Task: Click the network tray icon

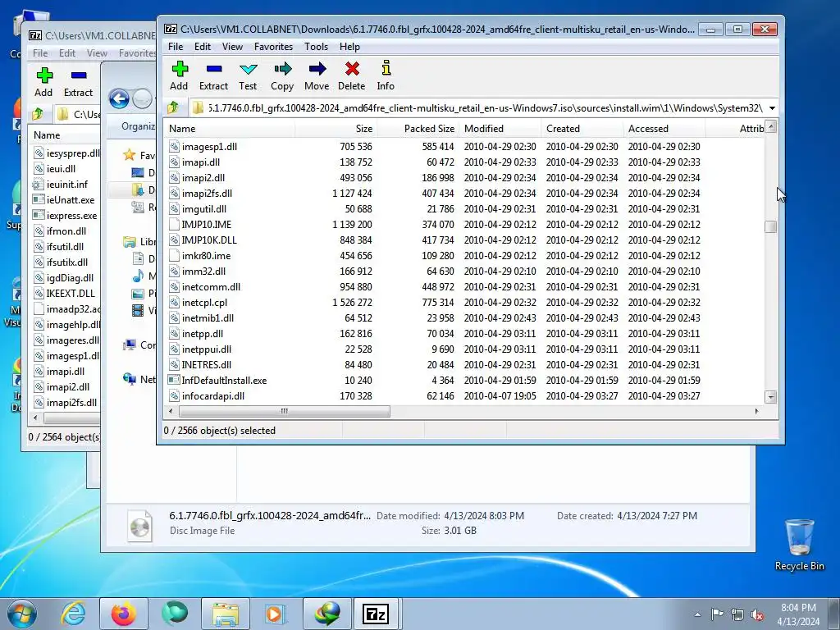Action: (737, 614)
